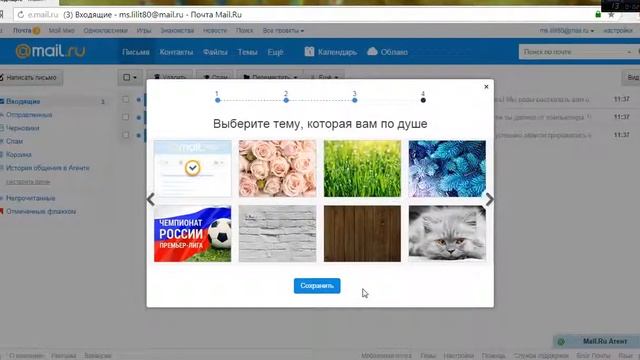Open История общения в Агенте folder

click(47, 168)
